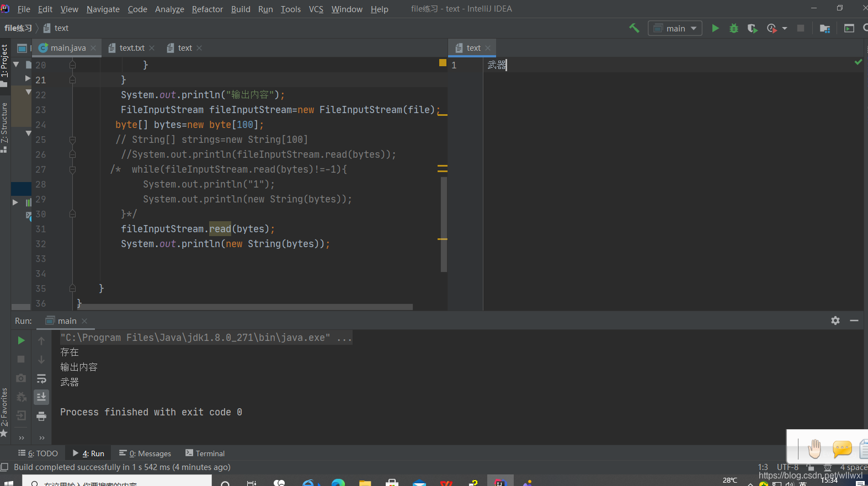Toggle the Terminal tool window
Screen dimensions: 868x486
(x=205, y=453)
